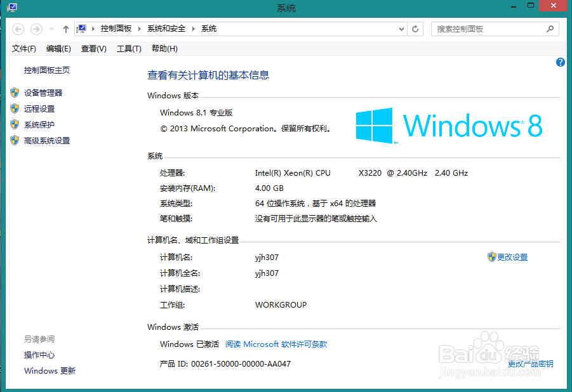Viewport: 572px width, 392px height.
Task: Open the 工具(T) menu
Action: [x=129, y=48]
